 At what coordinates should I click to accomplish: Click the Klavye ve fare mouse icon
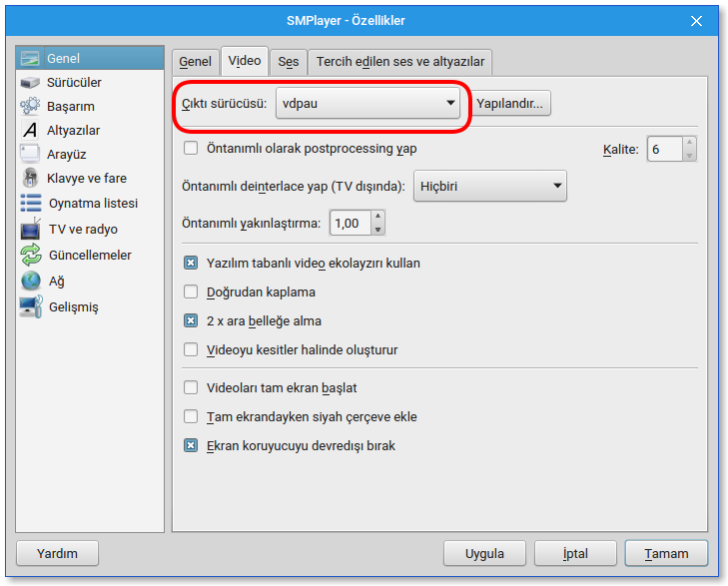30,178
